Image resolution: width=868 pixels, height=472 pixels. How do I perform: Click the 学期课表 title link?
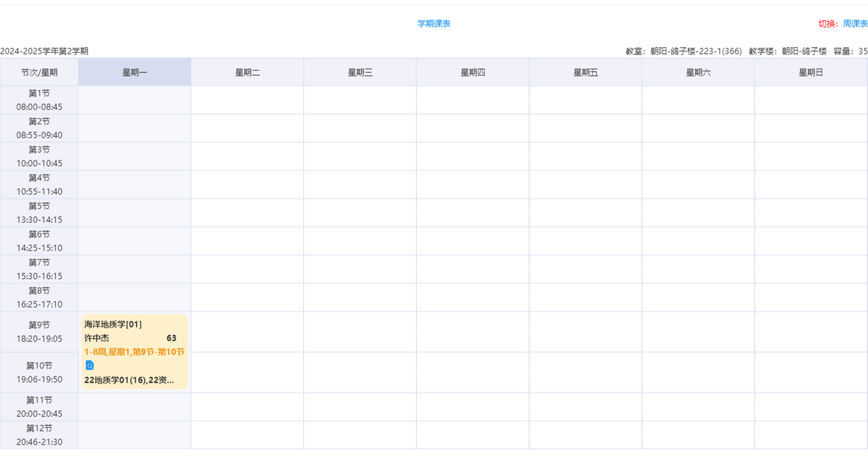point(434,23)
